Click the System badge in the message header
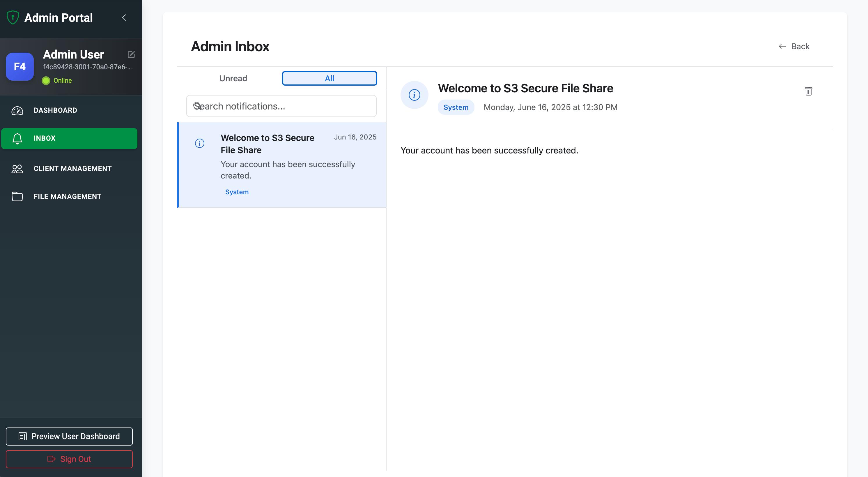The image size is (868, 477). (x=456, y=107)
